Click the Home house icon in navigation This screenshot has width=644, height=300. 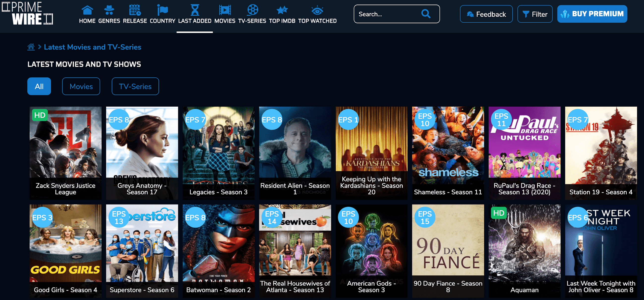(x=87, y=10)
